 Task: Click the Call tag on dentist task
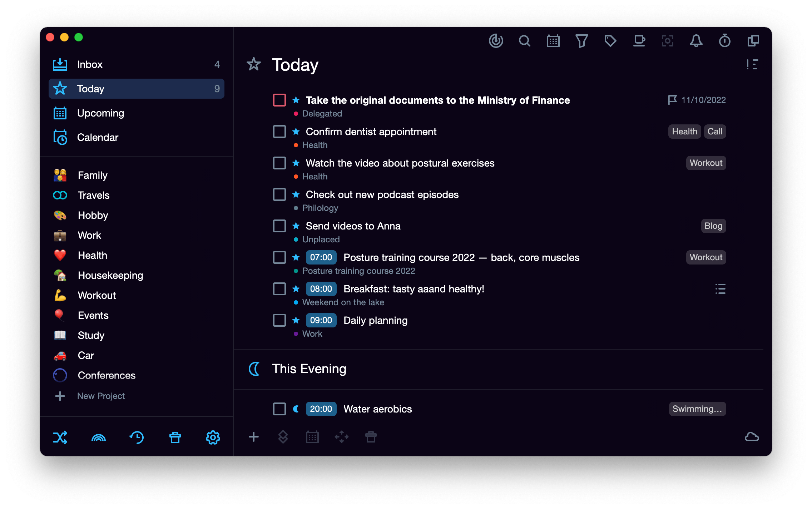[x=715, y=132]
